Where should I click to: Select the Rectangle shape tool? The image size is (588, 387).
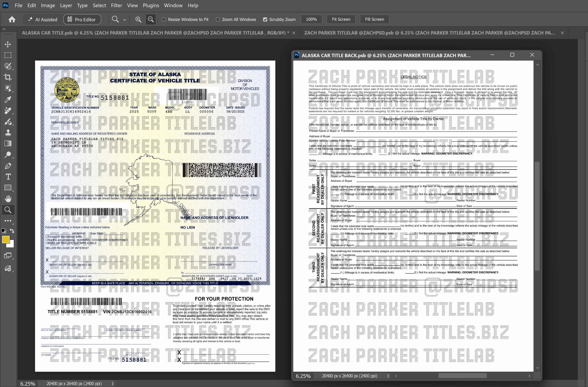click(8, 188)
